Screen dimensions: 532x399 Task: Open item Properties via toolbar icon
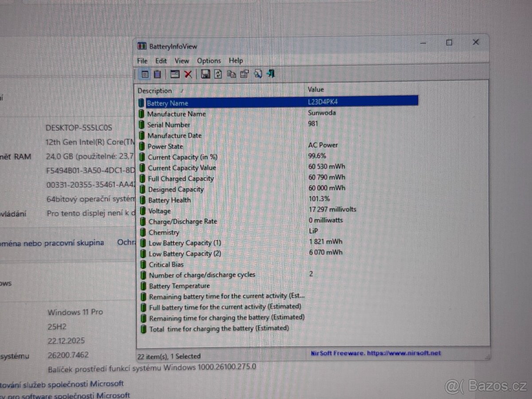coord(244,74)
